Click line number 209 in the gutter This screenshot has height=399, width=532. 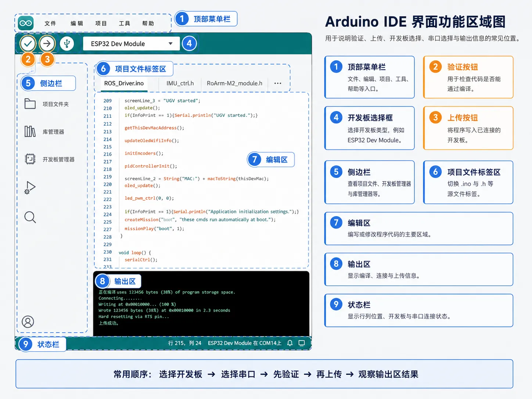tap(108, 101)
